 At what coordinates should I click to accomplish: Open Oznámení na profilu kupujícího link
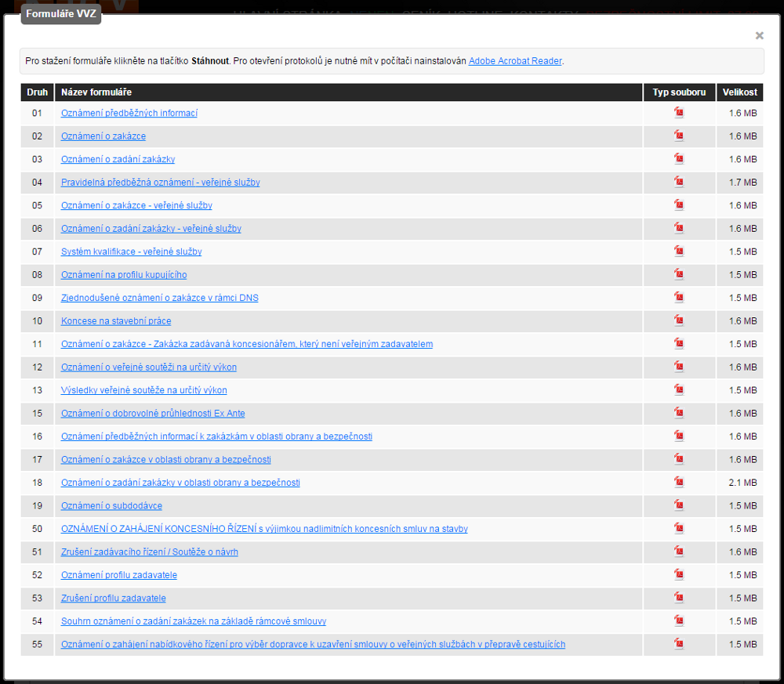point(124,275)
